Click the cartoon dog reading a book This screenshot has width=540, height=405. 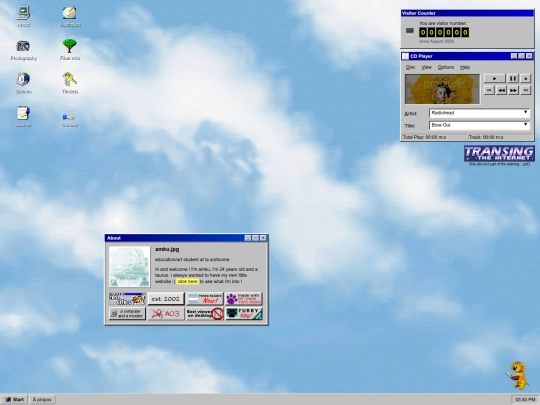(518, 375)
